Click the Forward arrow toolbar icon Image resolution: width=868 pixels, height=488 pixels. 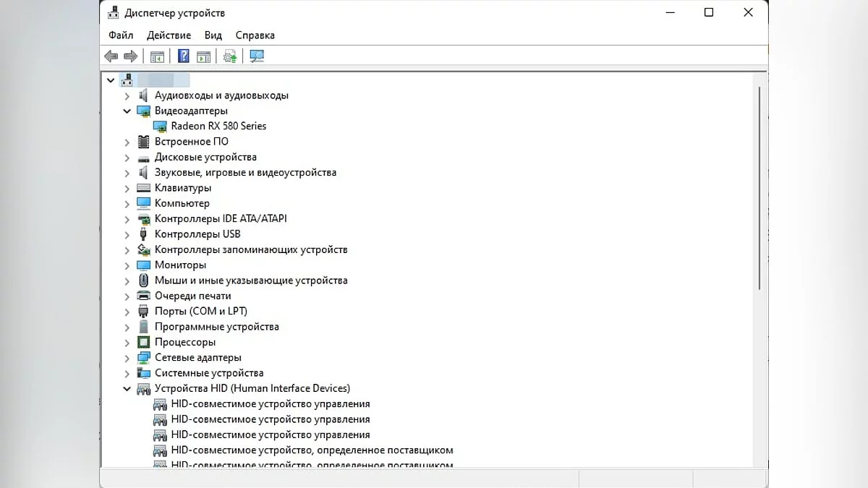[131, 56]
